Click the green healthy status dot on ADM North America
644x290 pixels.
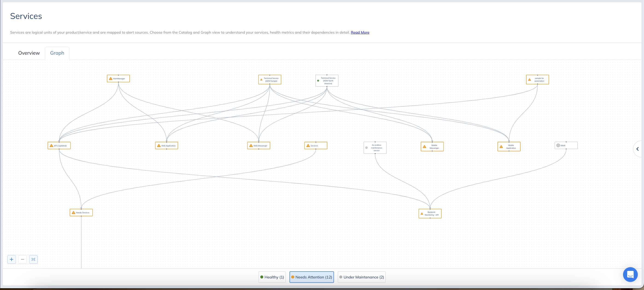coord(318,81)
